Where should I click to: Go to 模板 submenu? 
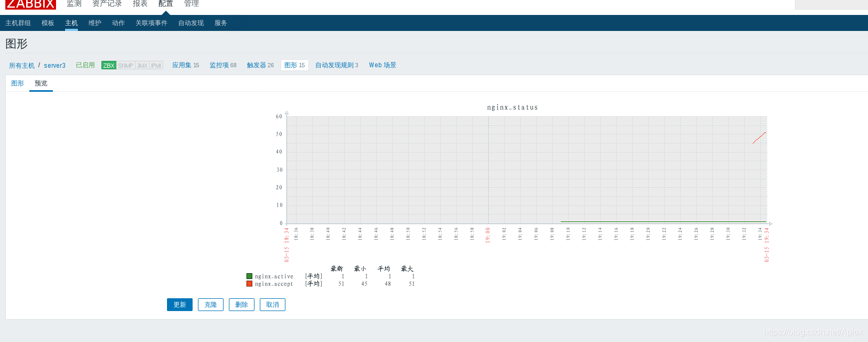coord(48,23)
